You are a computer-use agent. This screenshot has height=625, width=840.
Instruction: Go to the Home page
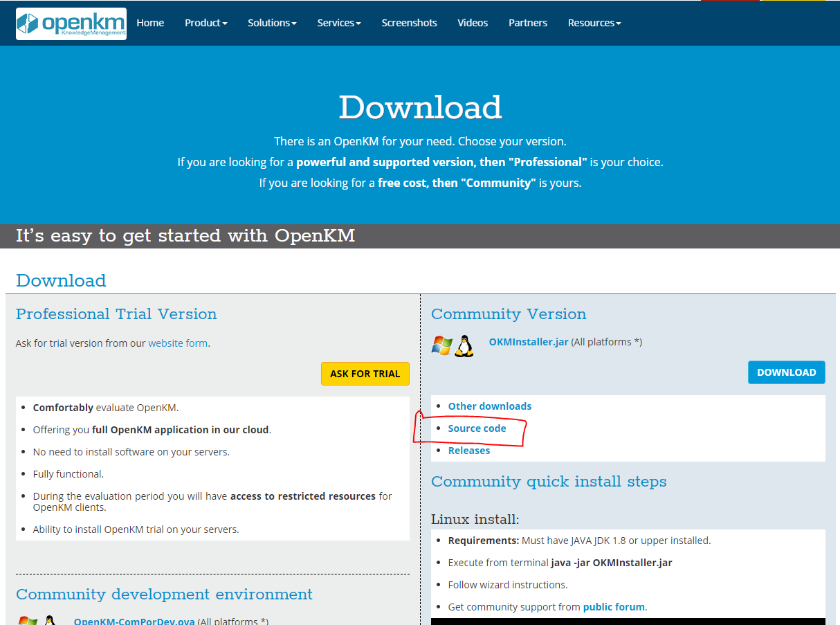point(150,23)
